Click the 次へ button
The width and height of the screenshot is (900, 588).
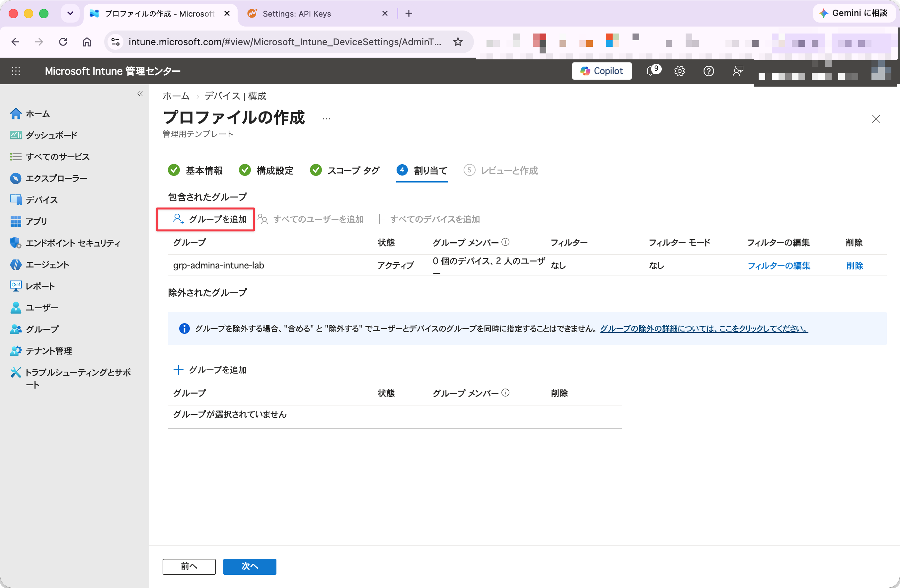tap(250, 566)
